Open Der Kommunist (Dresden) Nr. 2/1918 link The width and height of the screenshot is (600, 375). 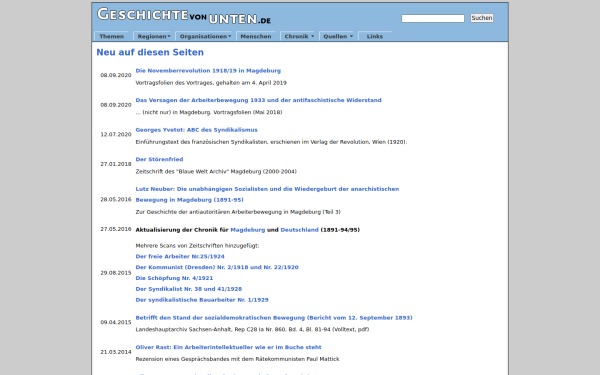(x=217, y=267)
